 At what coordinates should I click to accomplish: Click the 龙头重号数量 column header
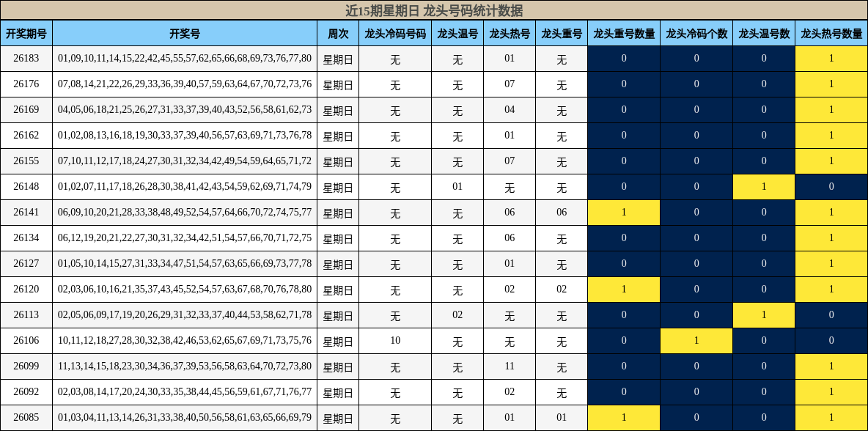(x=624, y=33)
